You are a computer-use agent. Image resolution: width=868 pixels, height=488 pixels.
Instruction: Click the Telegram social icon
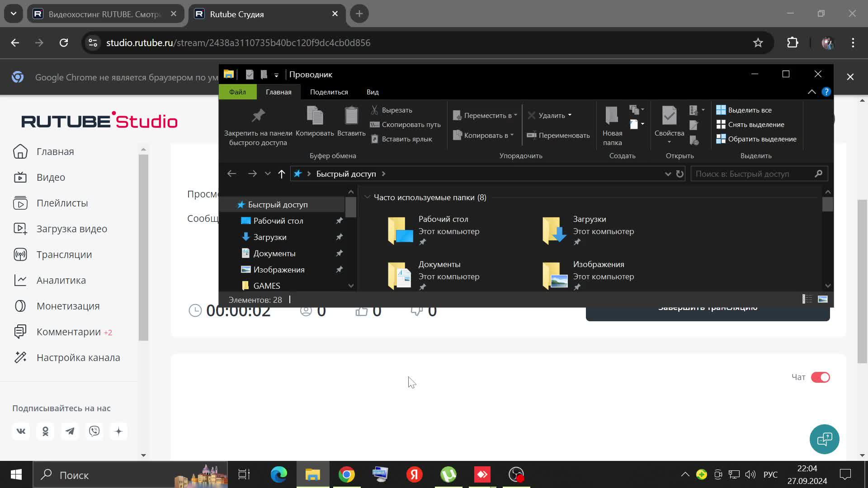click(x=70, y=431)
